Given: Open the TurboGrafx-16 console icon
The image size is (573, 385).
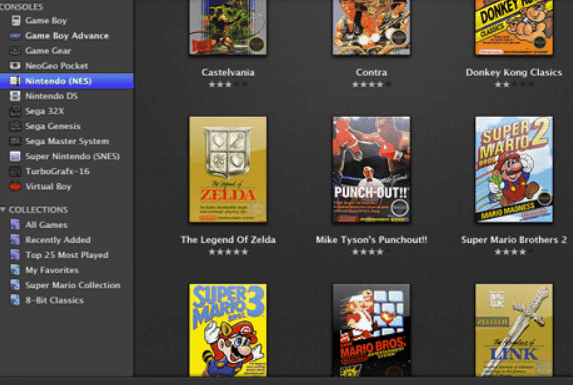Looking at the screenshot, I should tap(15, 171).
